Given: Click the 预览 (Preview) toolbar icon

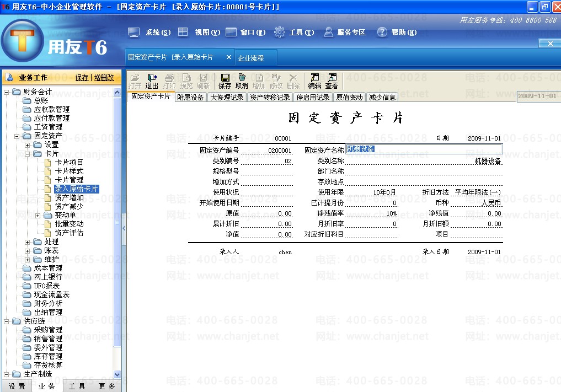Looking at the screenshot, I should (186, 82).
